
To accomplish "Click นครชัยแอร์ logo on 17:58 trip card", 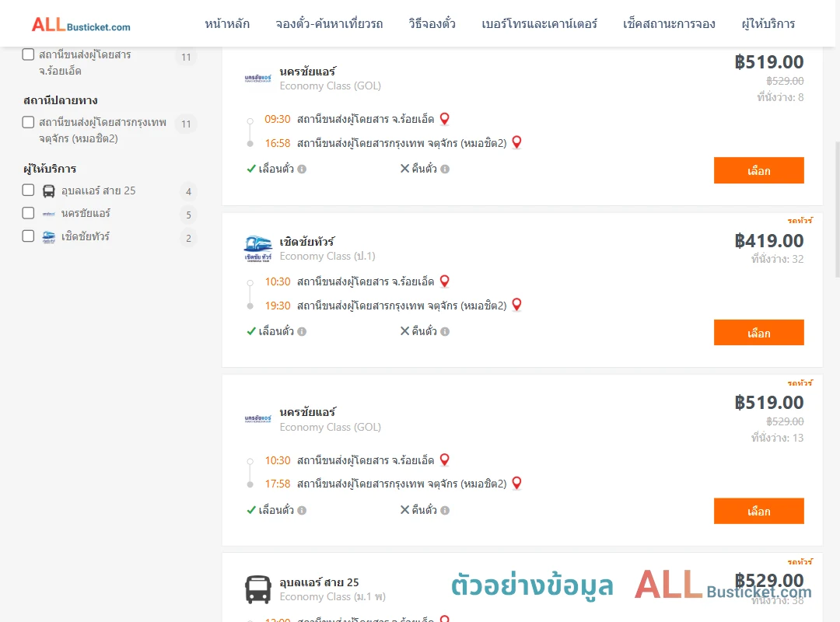I will (x=257, y=418).
